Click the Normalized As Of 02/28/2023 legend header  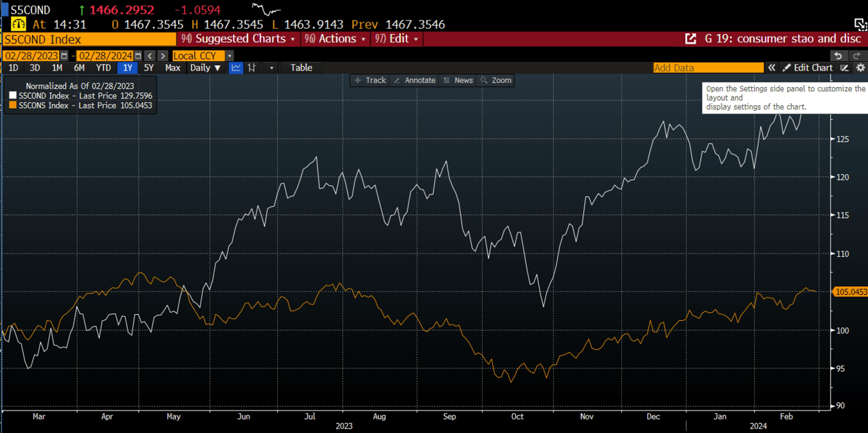[80, 86]
